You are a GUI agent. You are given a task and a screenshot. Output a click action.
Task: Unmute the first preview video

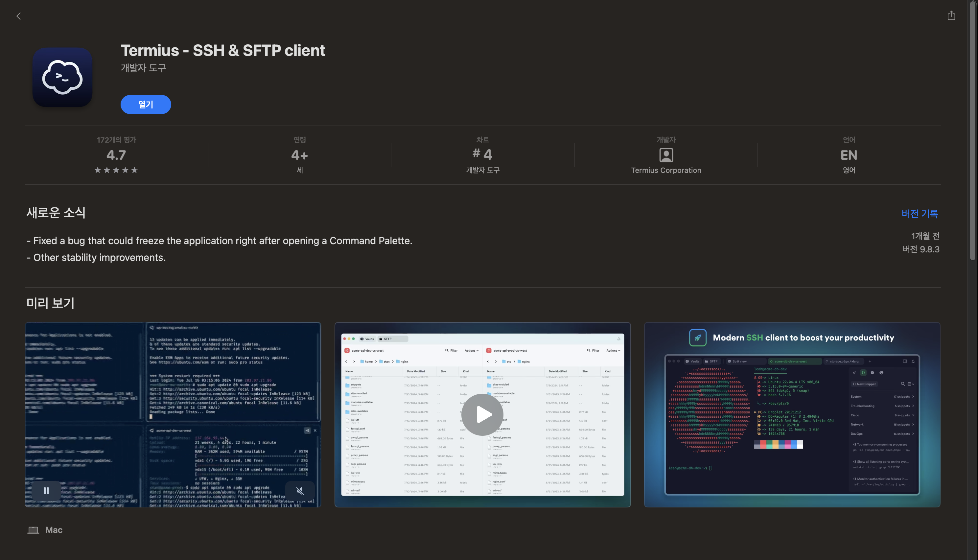pos(300,491)
